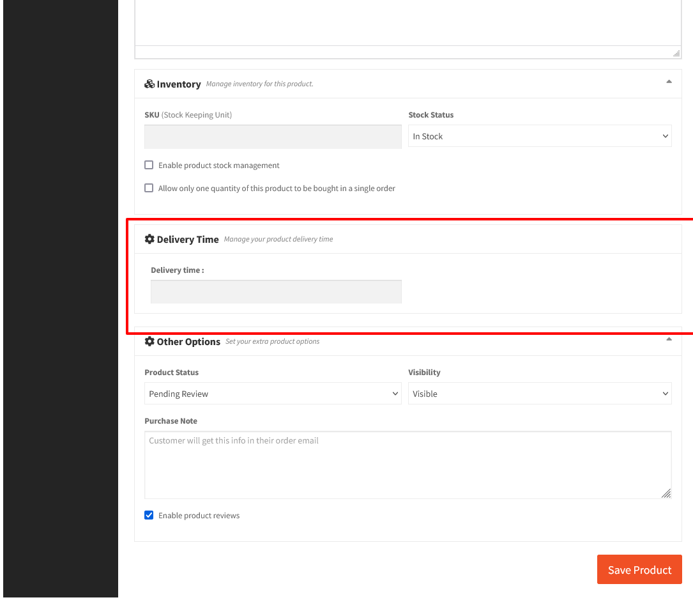The height and width of the screenshot is (616, 693).
Task: Click the Delivery time input field
Action: 276,291
